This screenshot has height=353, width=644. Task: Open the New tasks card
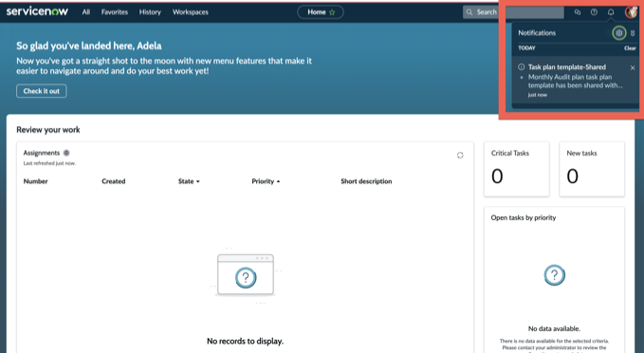[x=592, y=169]
